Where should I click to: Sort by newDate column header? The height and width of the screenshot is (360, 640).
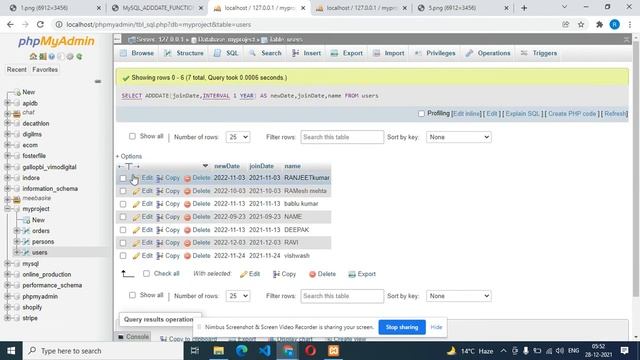pyautogui.click(x=227, y=166)
